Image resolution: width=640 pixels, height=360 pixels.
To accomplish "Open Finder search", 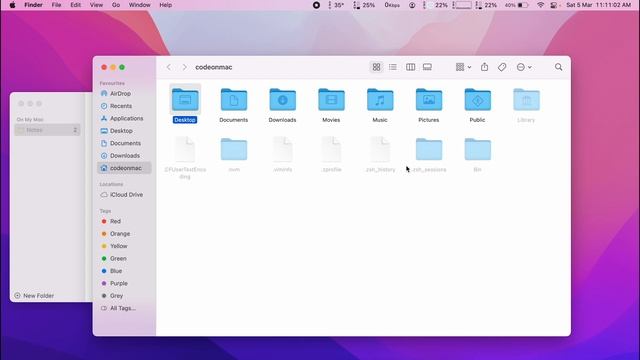I will [x=558, y=67].
